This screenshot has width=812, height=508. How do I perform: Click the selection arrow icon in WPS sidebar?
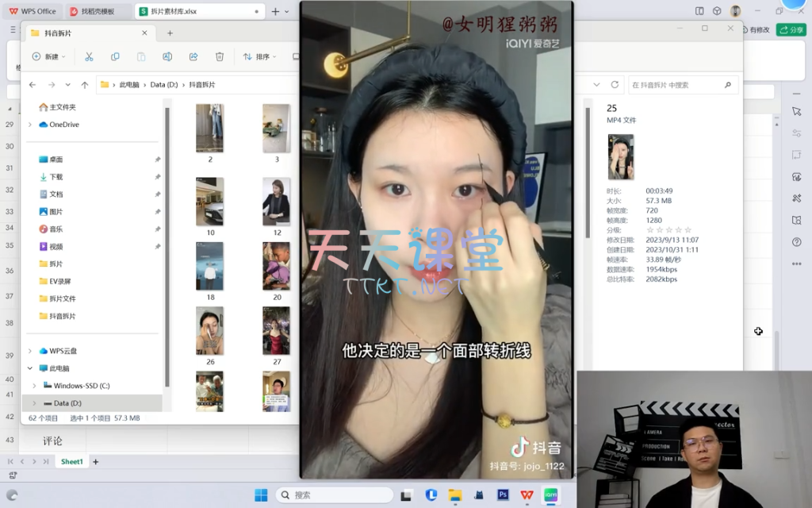[796, 112]
